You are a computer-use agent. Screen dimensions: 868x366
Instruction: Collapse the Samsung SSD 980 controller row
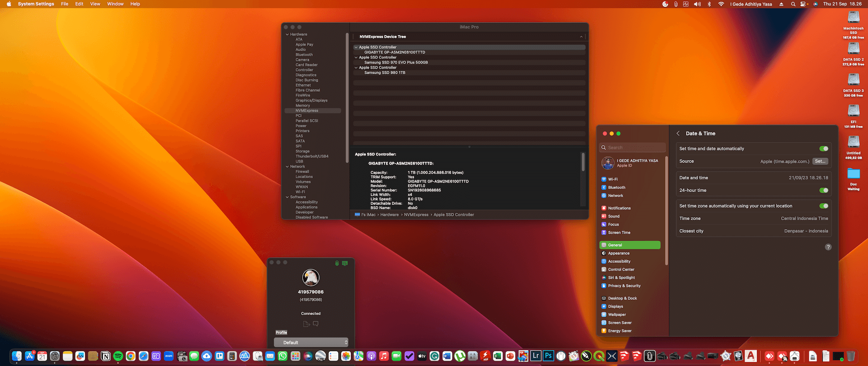click(356, 68)
